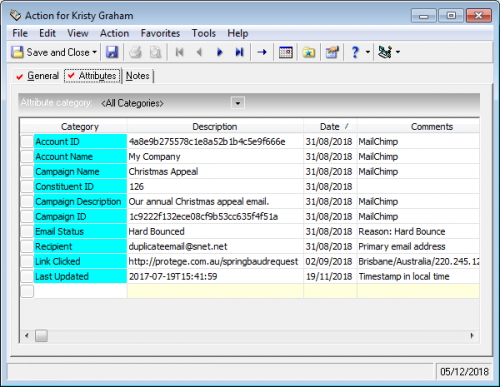Open the Action menu
The image size is (500, 387).
click(114, 33)
